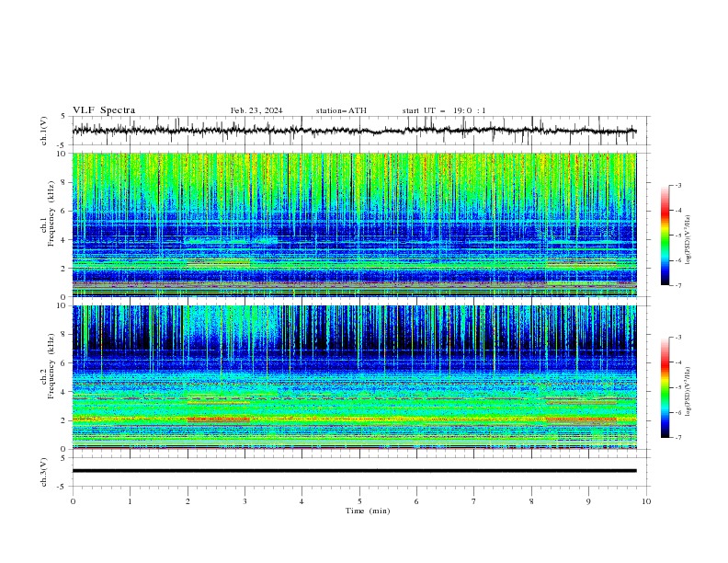Click the "-7" label on lower colorbar
The image size is (728, 563).
click(677, 437)
